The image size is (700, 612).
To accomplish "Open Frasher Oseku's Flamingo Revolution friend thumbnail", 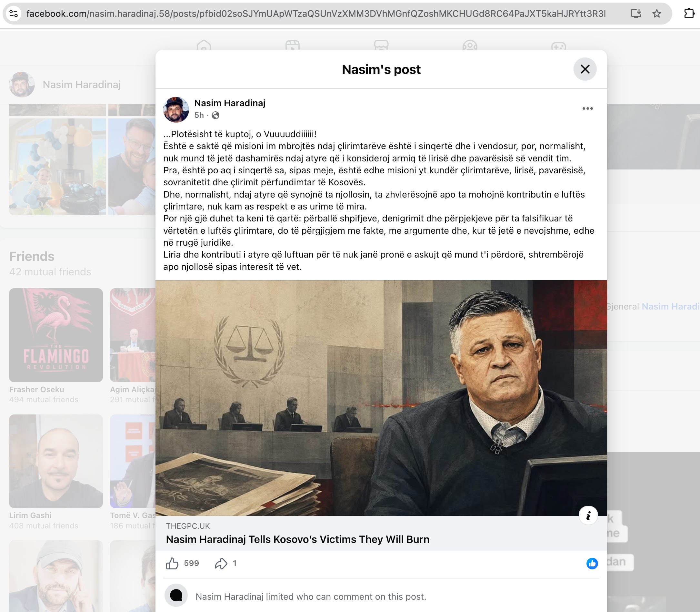I will click(56, 335).
